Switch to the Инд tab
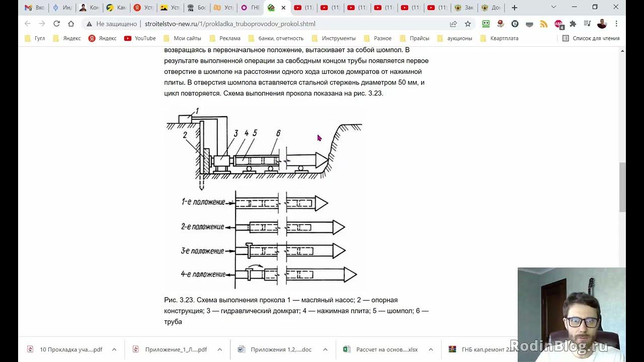Viewport: 644px width, 362px height. (62, 8)
